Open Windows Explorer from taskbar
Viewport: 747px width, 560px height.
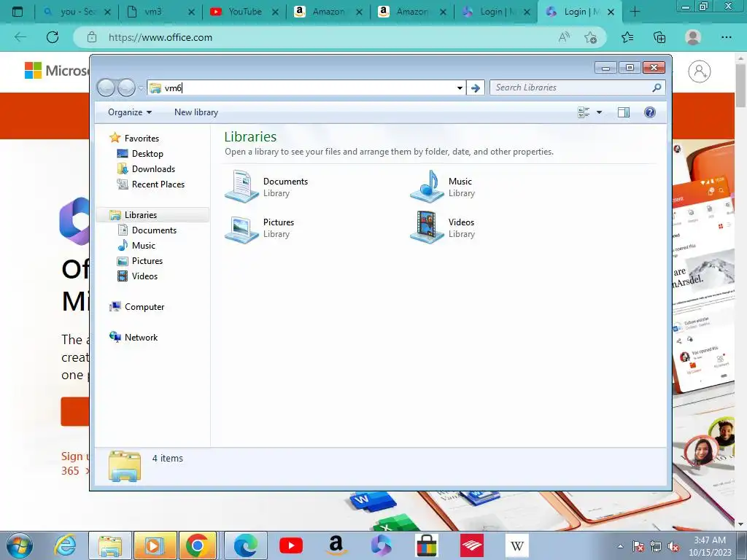click(x=110, y=545)
